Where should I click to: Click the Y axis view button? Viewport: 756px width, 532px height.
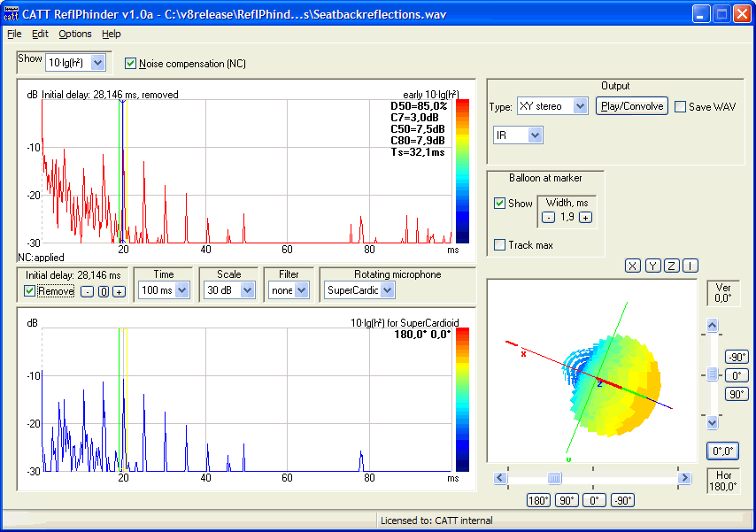tap(652, 266)
